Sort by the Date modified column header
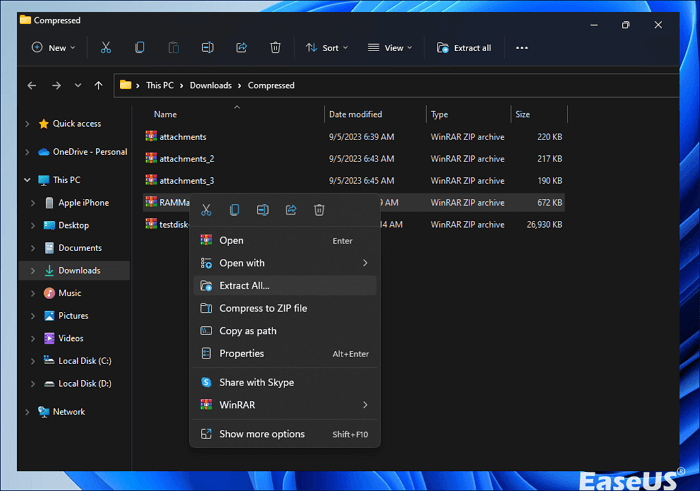 (356, 114)
